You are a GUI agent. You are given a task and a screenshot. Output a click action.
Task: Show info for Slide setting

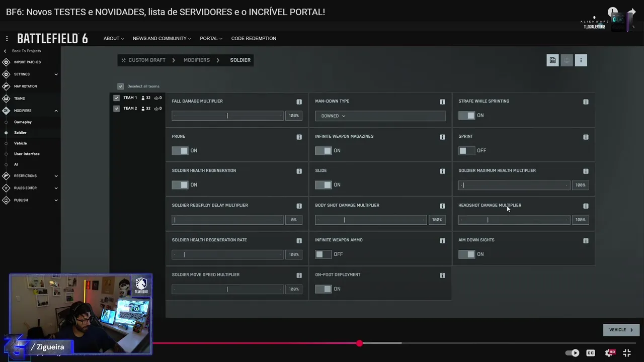click(442, 171)
